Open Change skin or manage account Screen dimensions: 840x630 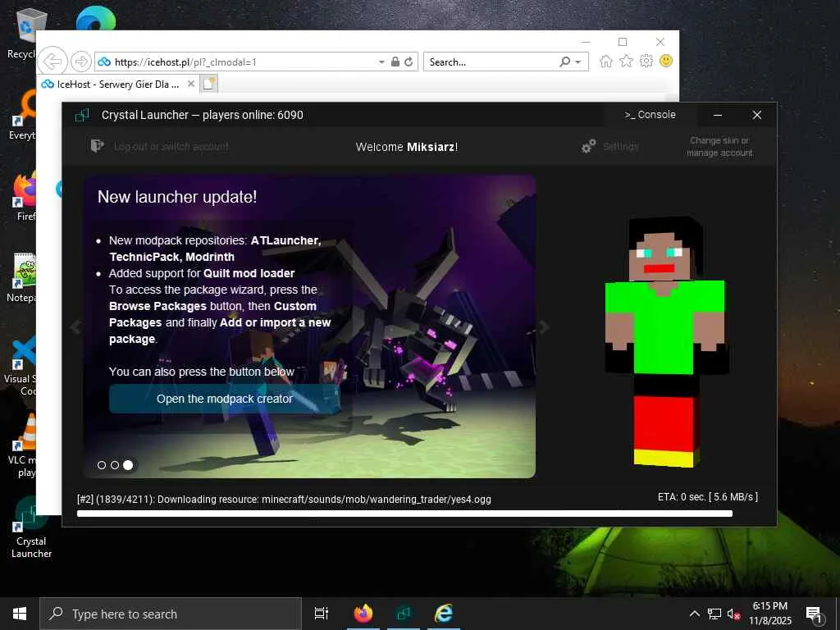point(719,147)
